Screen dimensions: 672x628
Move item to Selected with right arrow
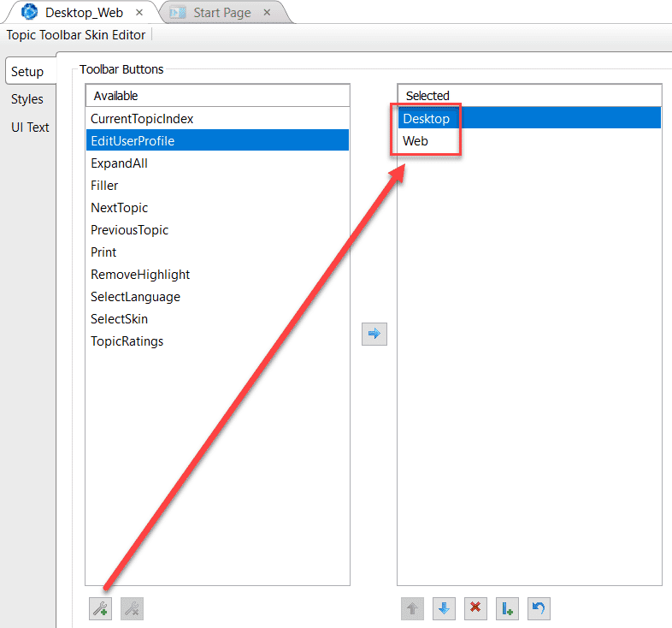[374, 334]
